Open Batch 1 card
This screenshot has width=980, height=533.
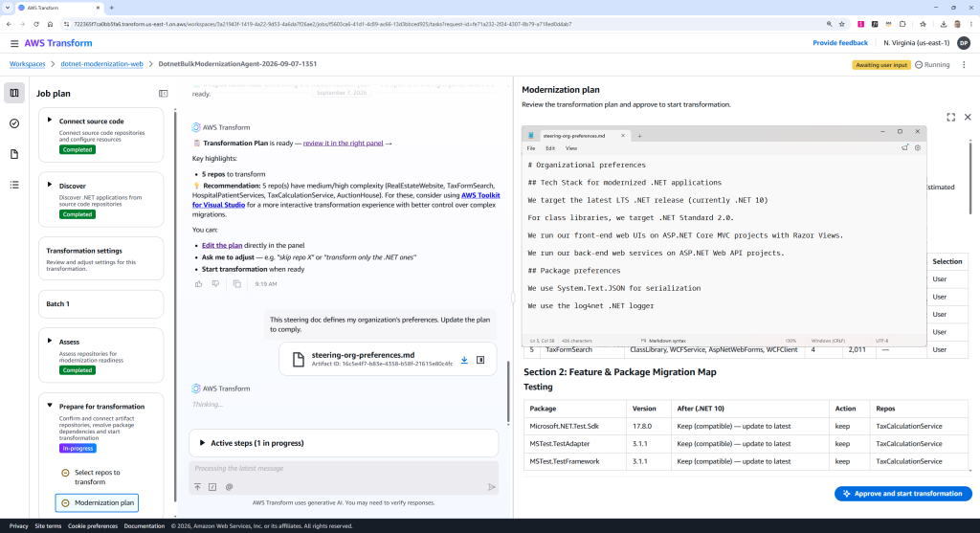101,303
